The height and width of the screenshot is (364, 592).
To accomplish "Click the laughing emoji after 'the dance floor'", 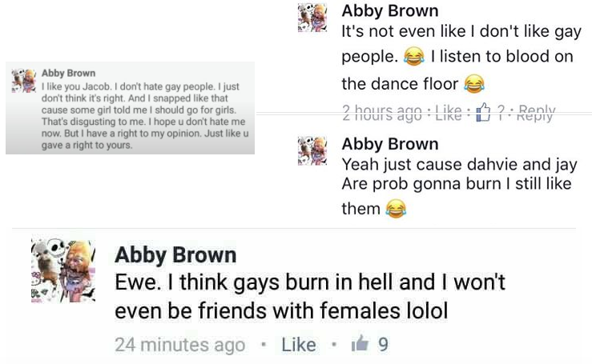I will tap(474, 84).
